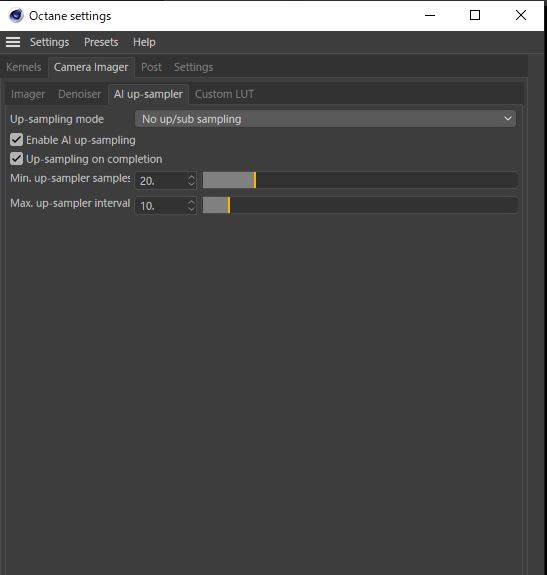The height and width of the screenshot is (575, 547).
Task: Maximize the Octane settings window
Action: 475,15
